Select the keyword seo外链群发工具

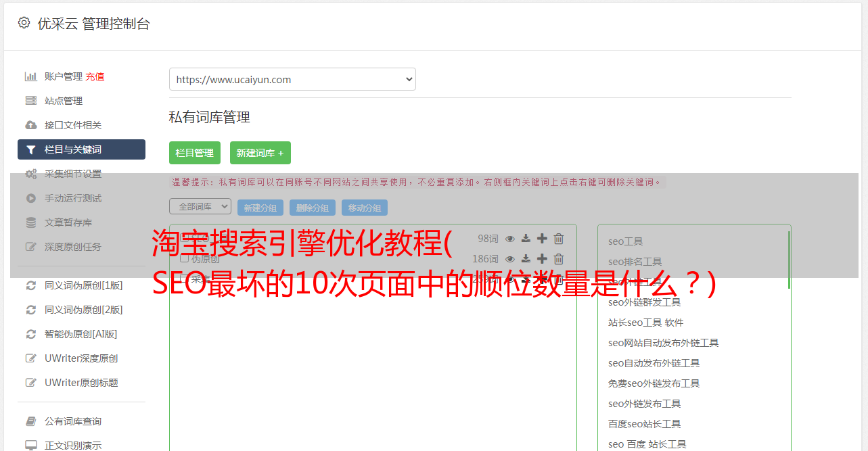click(644, 302)
